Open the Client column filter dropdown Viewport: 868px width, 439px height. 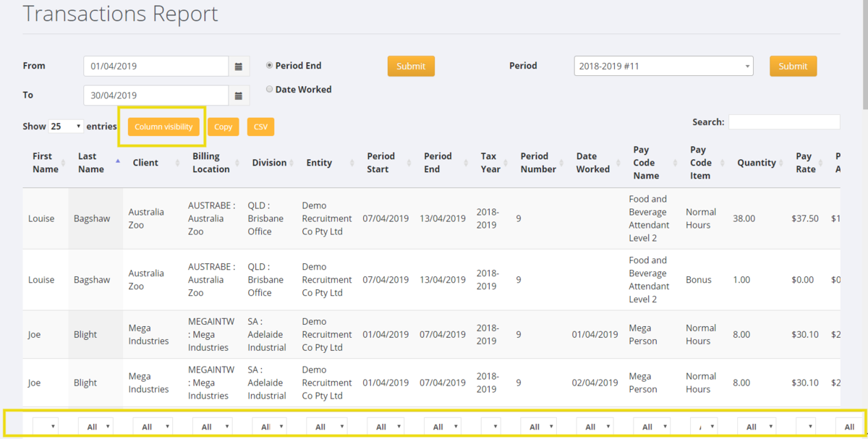(x=152, y=426)
